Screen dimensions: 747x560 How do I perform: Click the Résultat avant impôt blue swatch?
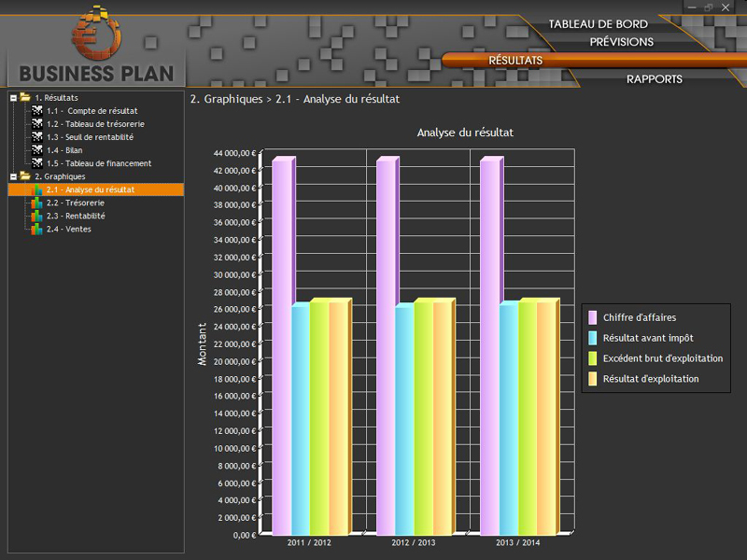click(592, 338)
